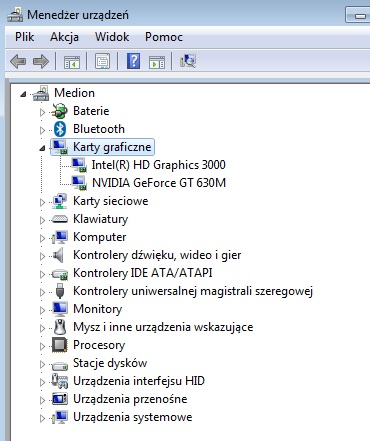Click the Komputer category icon
The image size is (370, 441).
[60, 237]
